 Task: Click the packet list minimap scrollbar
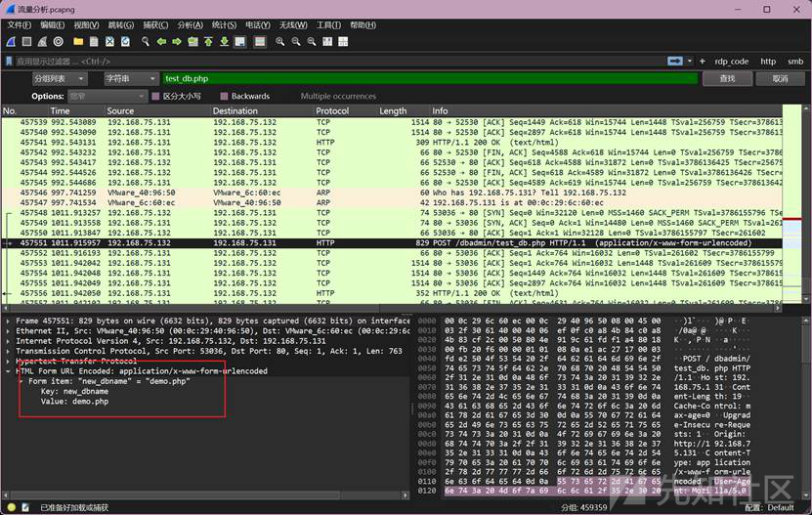pyautogui.click(x=791, y=204)
